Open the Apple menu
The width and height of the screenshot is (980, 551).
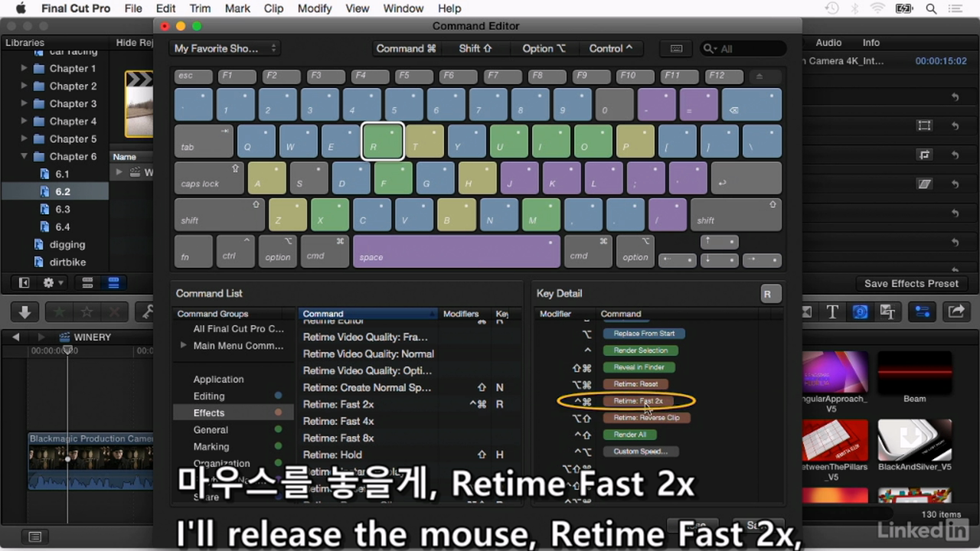coord(21,8)
